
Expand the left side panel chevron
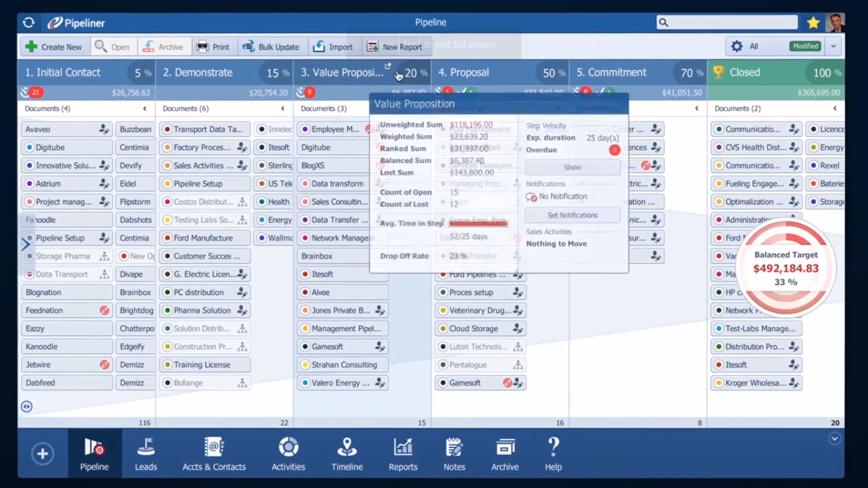pos(25,244)
